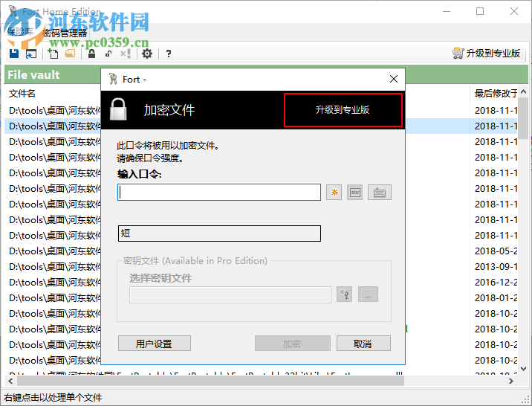This screenshot has width=532, height=406.
Task: Click the highlighted selected file row
Action: click(x=262, y=126)
